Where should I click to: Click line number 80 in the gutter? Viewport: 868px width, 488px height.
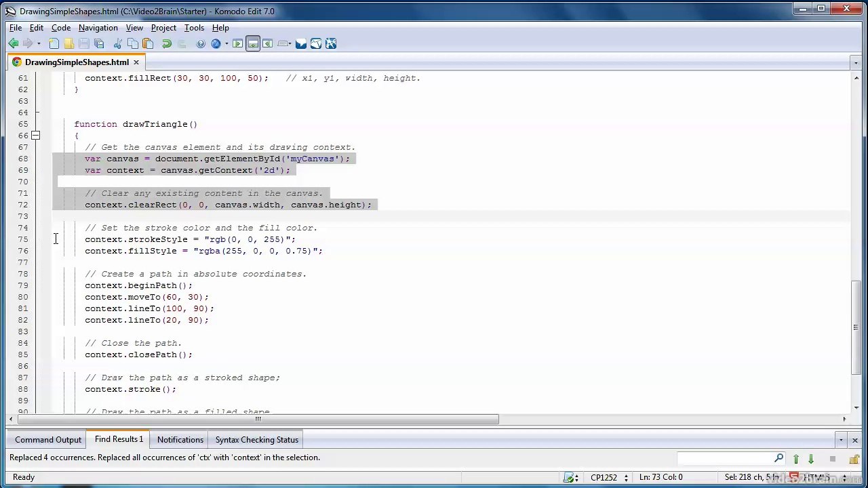coord(23,297)
